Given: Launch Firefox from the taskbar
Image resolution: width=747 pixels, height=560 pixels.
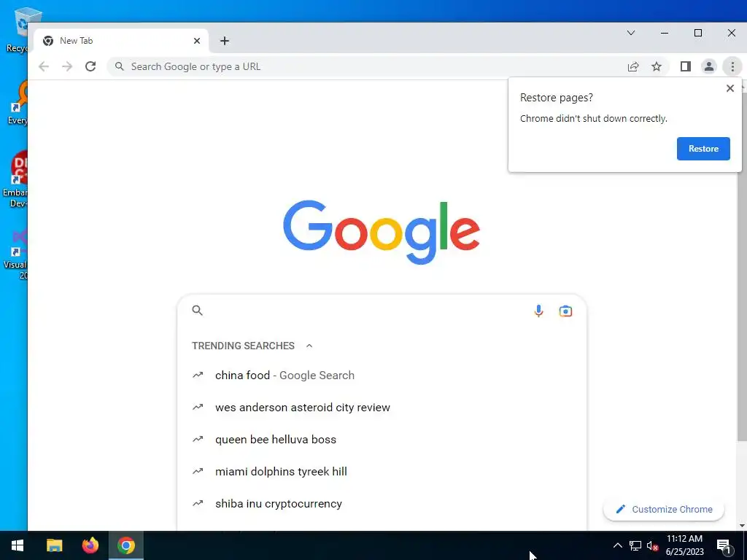Looking at the screenshot, I should coord(90,545).
